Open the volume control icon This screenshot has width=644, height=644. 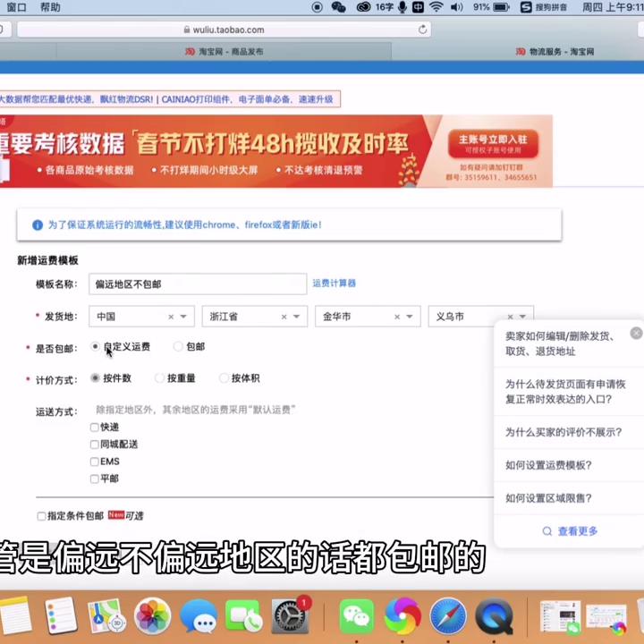pos(457,7)
